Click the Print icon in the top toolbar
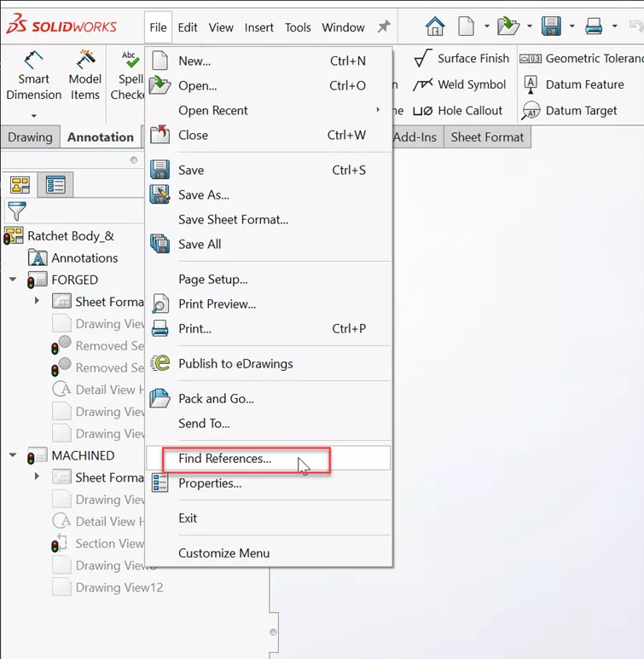Screen dimensions: 644x659 click(x=594, y=26)
